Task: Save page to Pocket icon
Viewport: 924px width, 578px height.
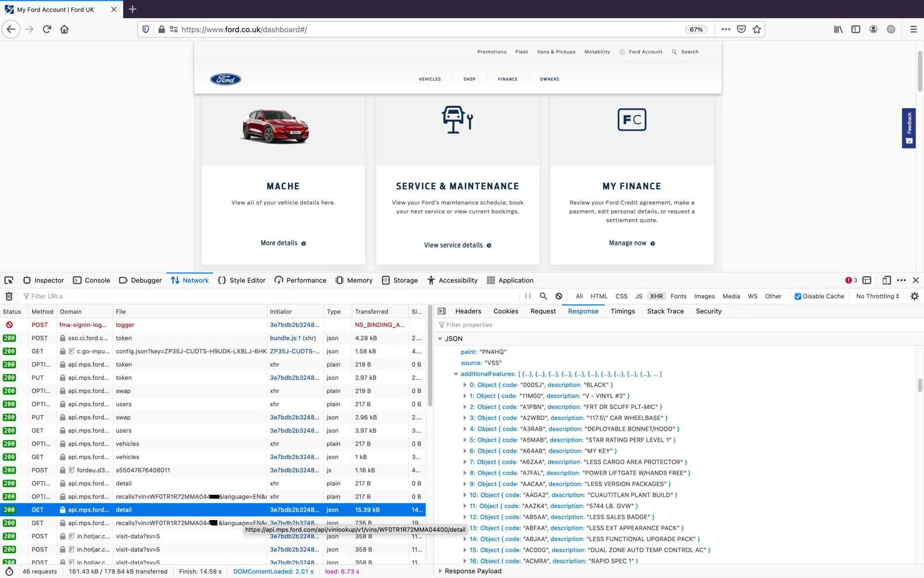Action: pos(741,29)
